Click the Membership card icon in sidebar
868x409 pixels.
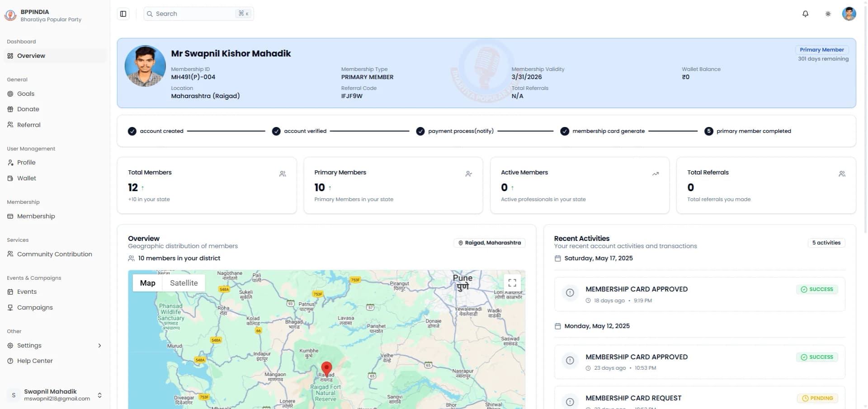[10, 216]
